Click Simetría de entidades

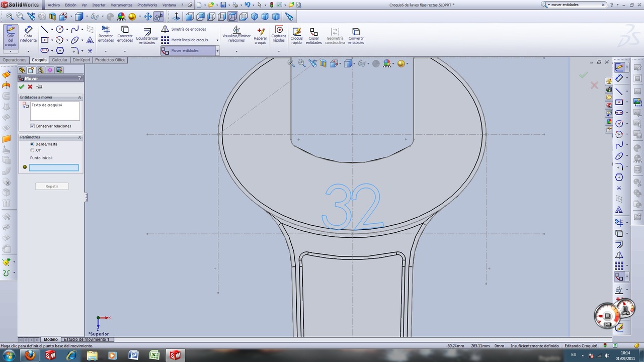tap(184, 29)
